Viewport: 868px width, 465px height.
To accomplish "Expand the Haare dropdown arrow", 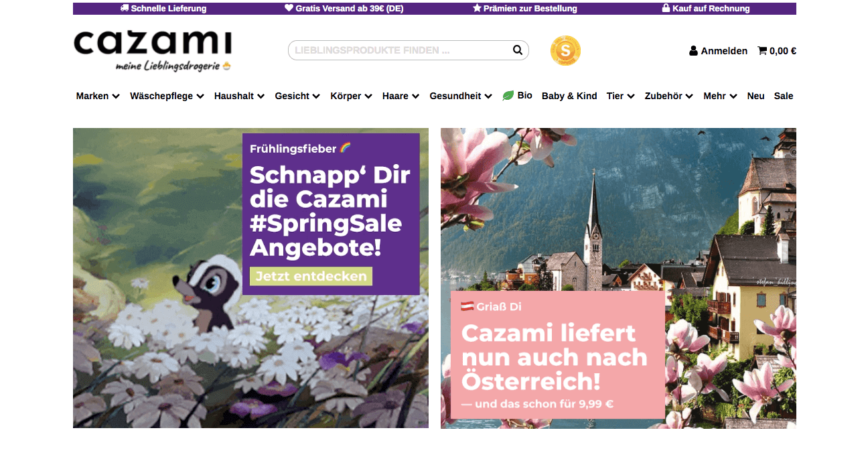I will pyautogui.click(x=415, y=96).
